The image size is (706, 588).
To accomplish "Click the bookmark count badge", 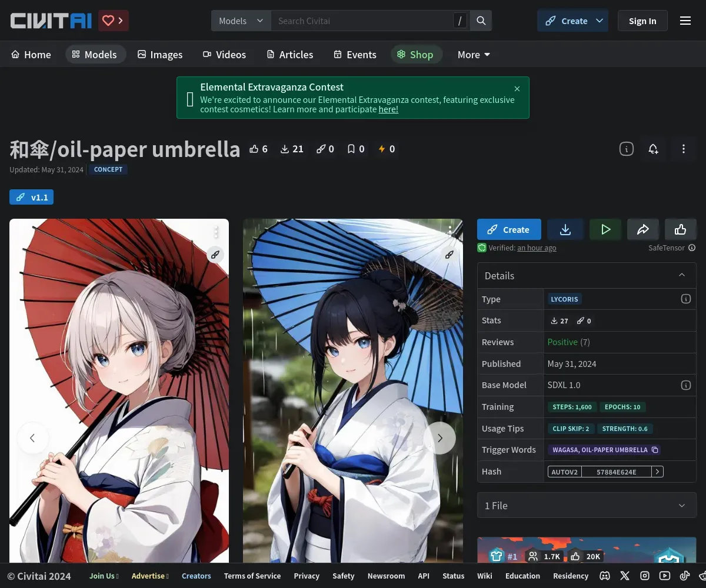I will (356, 149).
